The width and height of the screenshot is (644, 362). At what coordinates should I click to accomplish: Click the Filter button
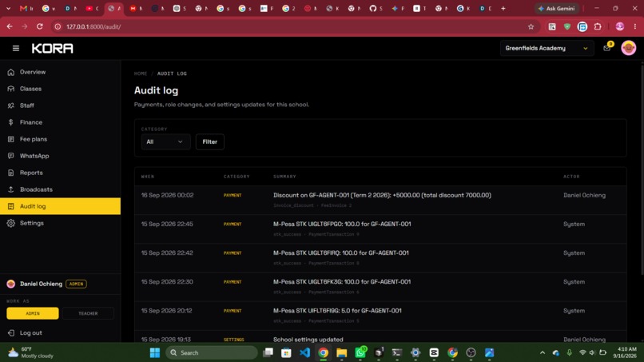[x=210, y=141]
